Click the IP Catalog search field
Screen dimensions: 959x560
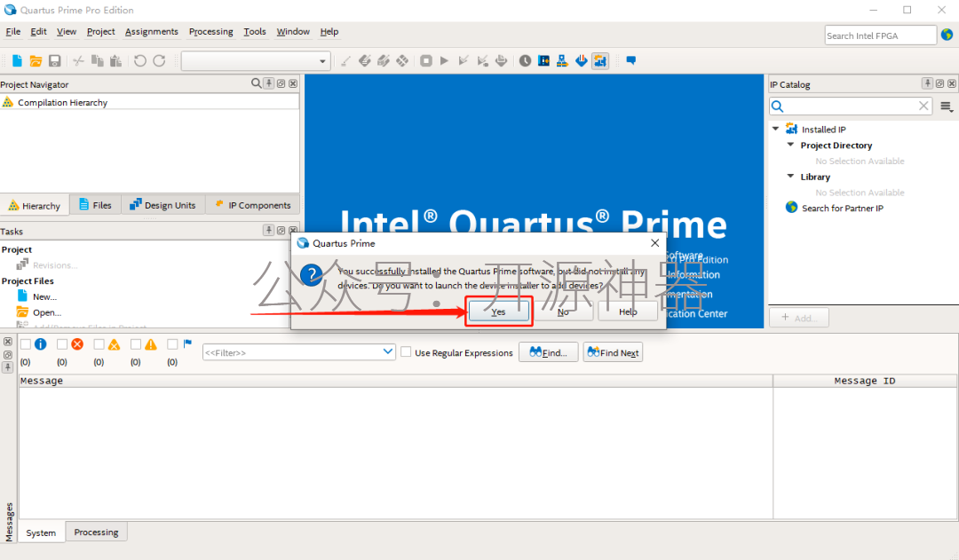tap(850, 106)
